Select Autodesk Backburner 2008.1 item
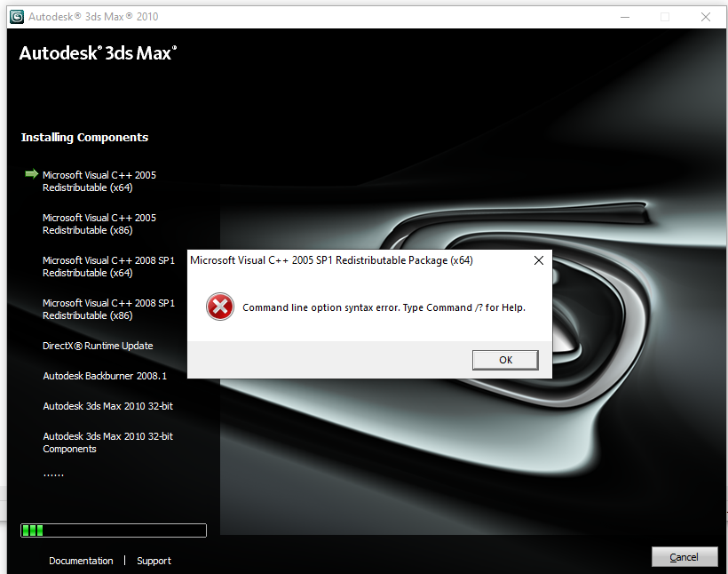 click(x=105, y=376)
